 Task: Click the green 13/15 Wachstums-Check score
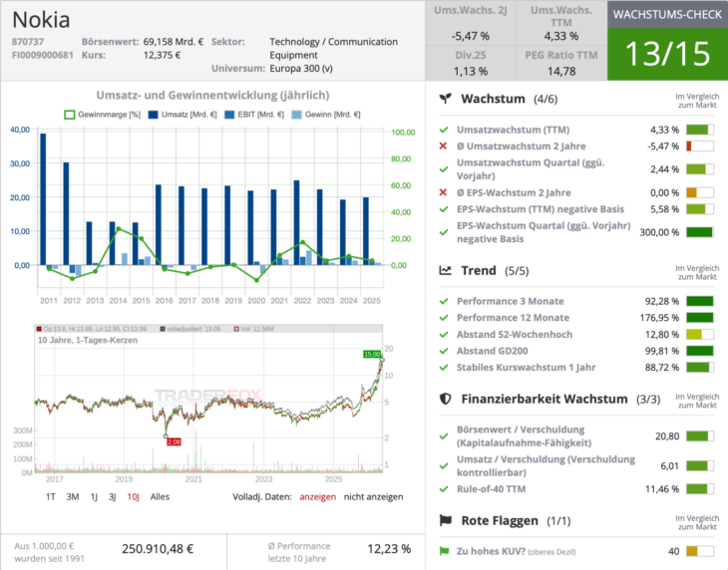pos(667,54)
